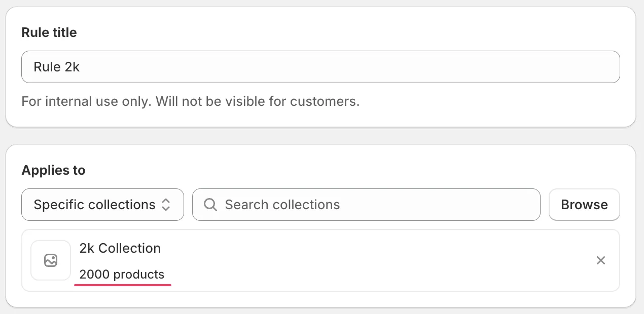
Task: Click the magnifying glass search icon
Action: point(210,205)
